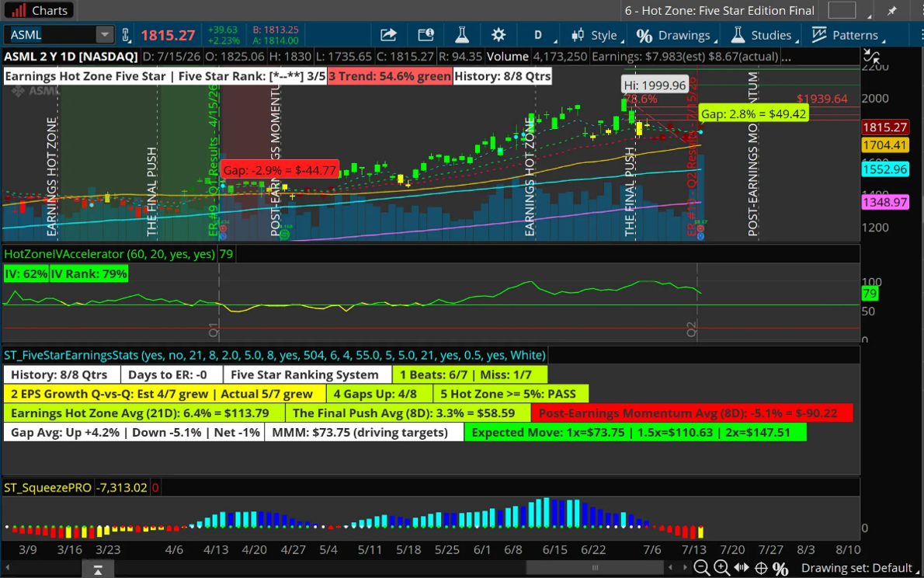This screenshot has width=924, height=578.
Task: Click the 1815.27 last price display
Action: tap(168, 36)
